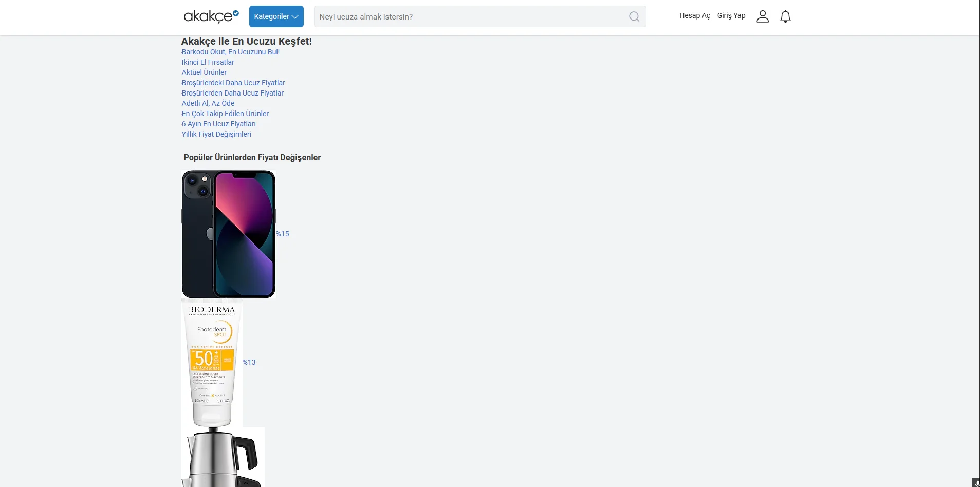View Yıllık Fiyat Değişimleri link

pyautogui.click(x=216, y=134)
